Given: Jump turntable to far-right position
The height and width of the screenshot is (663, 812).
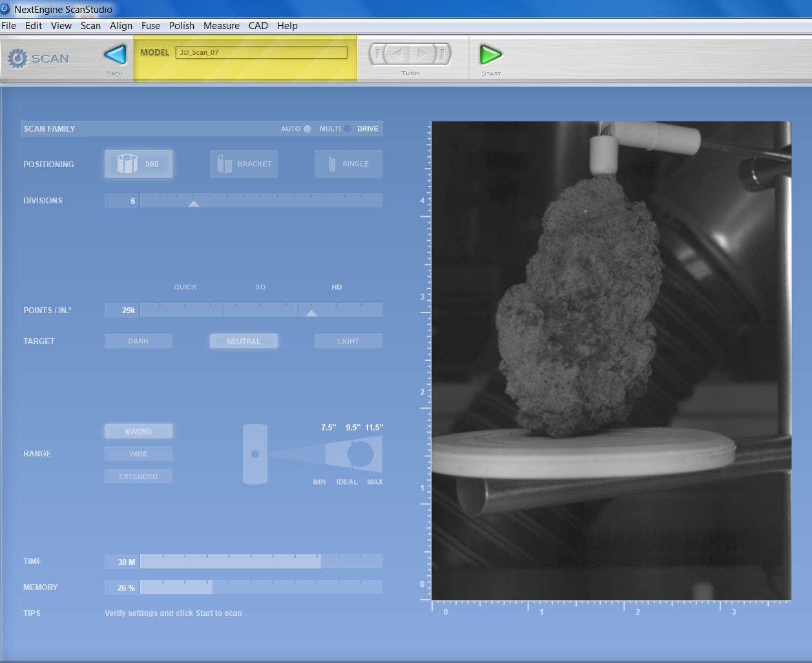Looking at the screenshot, I should tap(442, 54).
